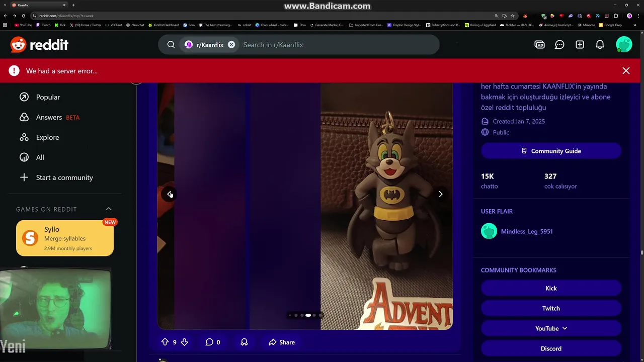644x362 pixels.
Task: Open the Chrome three-dot menu
Action: [x=638, y=16]
